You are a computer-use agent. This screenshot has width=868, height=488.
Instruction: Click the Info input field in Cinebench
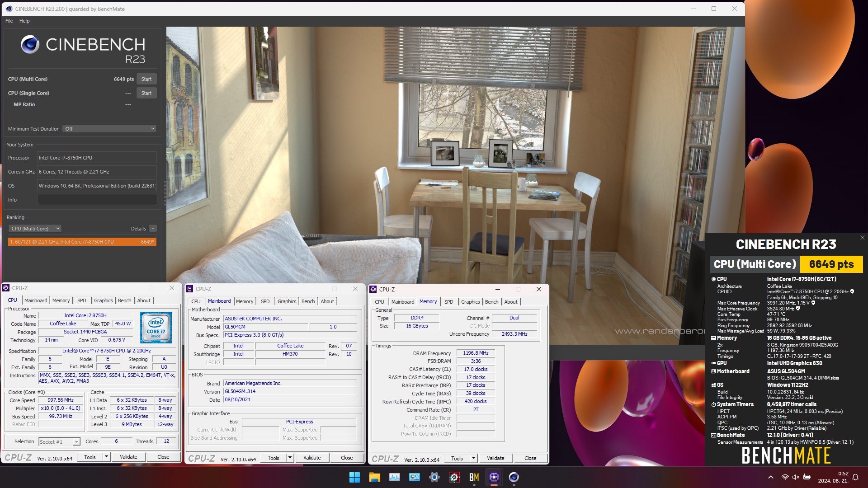97,200
